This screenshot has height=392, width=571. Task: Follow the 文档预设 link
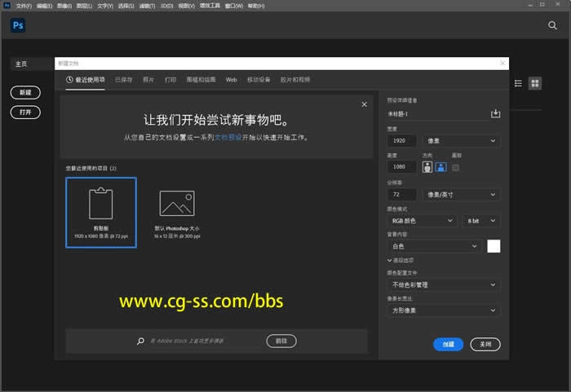[x=228, y=139]
